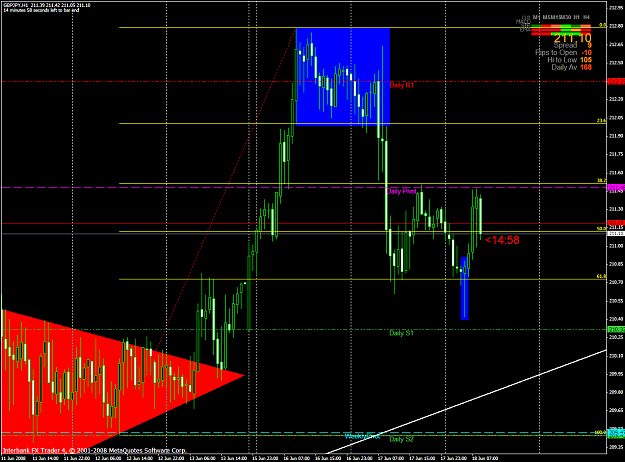Screen dimensions: 625x462
Task: Click the green Daily S2 label
Action: pos(401,439)
